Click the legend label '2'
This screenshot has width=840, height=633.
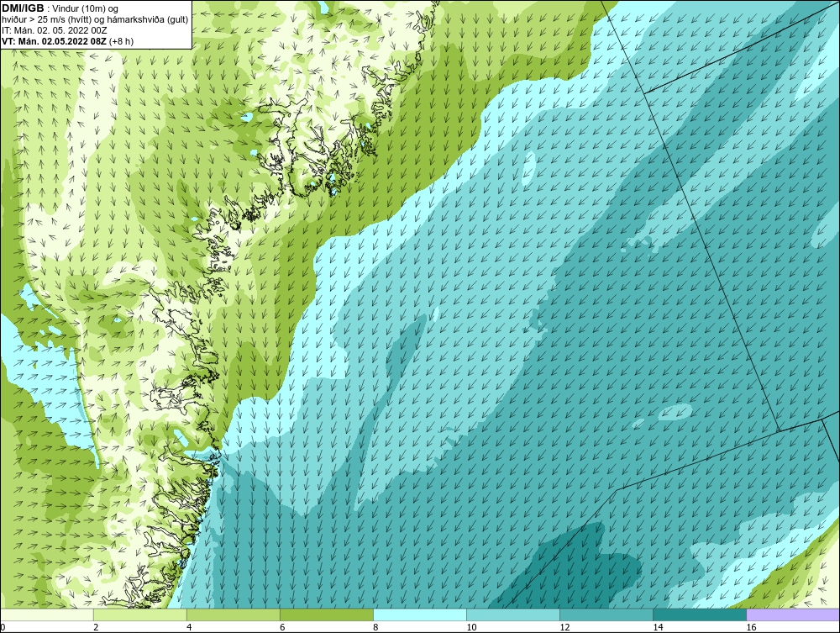click(x=96, y=627)
